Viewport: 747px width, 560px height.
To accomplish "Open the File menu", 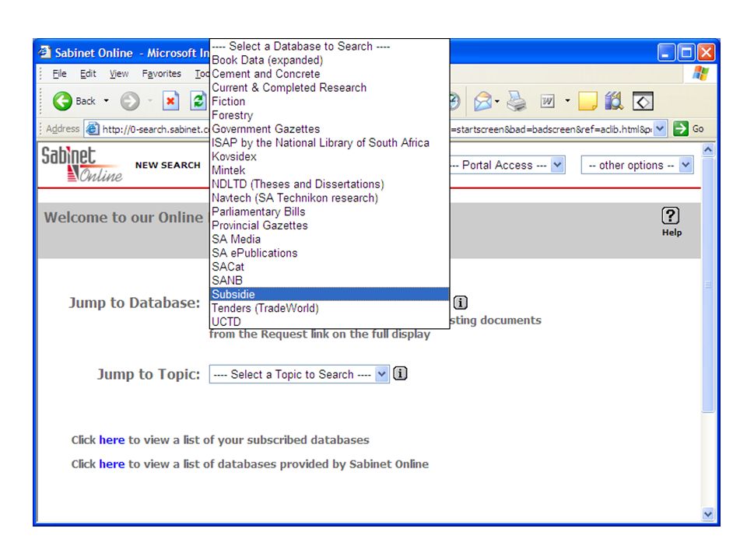I will 59,74.
